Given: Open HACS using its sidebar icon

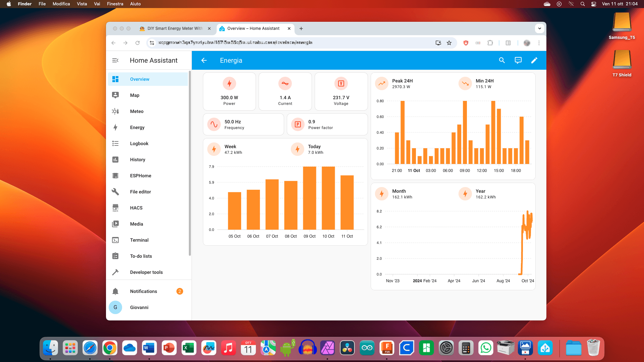Looking at the screenshot, I should coord(115,208).
